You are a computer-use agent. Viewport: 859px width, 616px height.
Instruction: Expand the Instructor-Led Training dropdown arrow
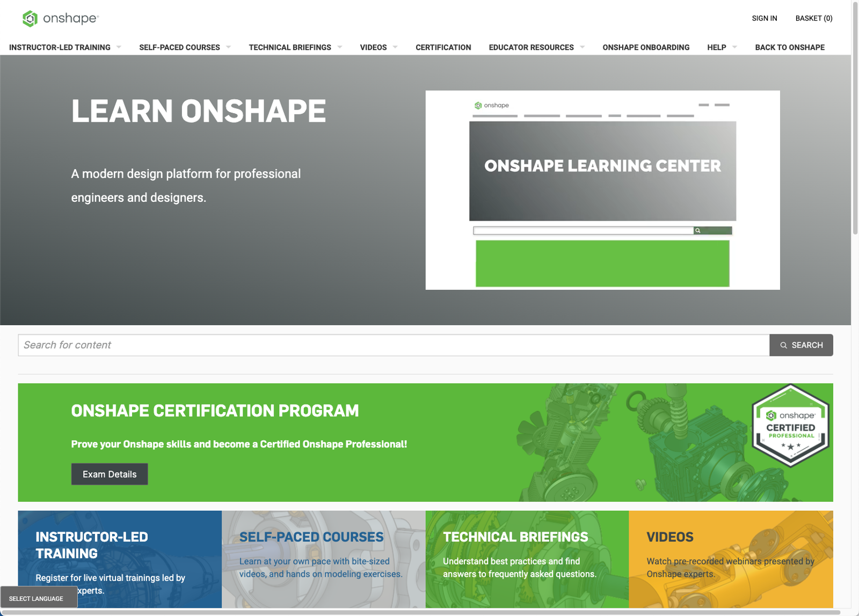119,47
